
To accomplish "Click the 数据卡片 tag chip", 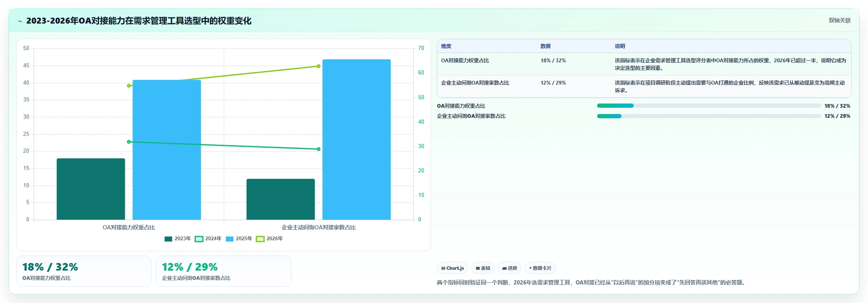I will coord(540,268).
